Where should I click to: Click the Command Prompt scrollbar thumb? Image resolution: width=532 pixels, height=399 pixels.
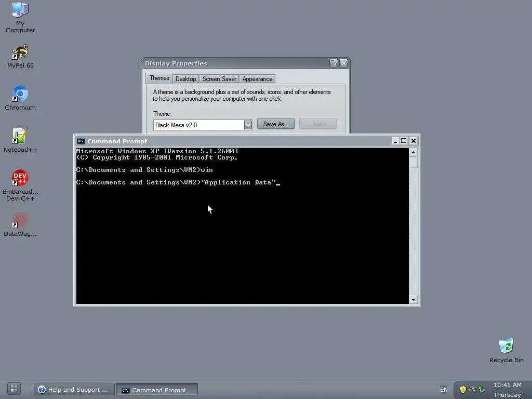413,162
